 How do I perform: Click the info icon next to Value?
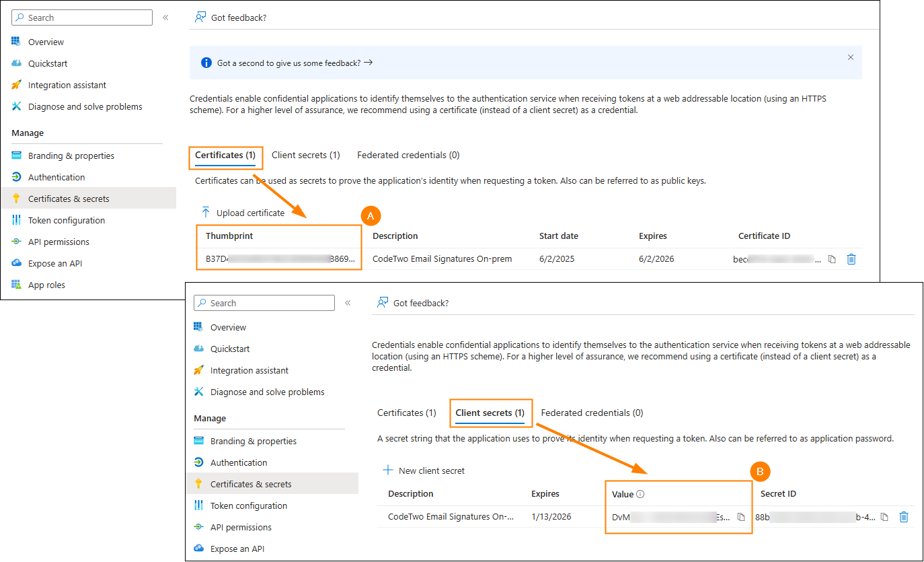coord(640,494)
